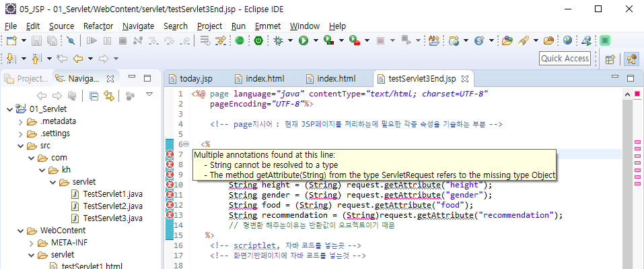Collapse the com package folder
644x269 pixels.
coord(31,158)
